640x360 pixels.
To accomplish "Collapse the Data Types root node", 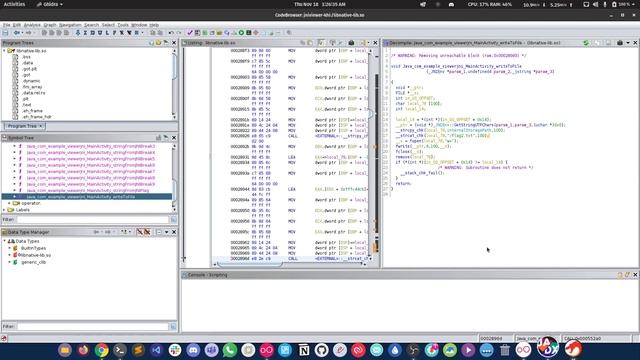I will tap(4, 241).
